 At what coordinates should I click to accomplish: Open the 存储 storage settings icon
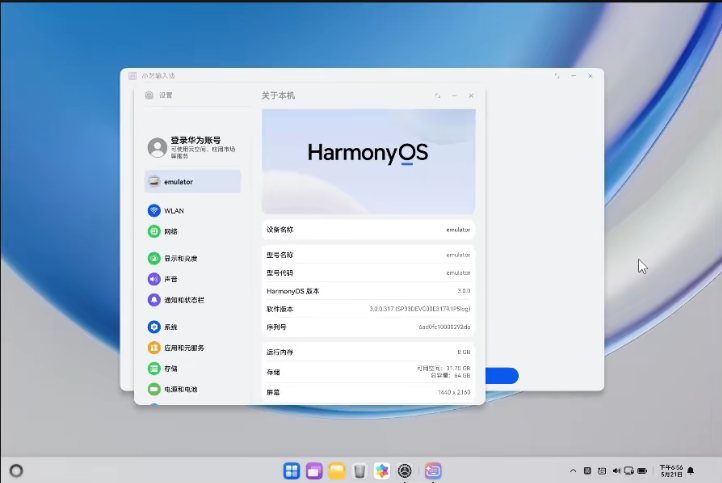tap(154, 368)
